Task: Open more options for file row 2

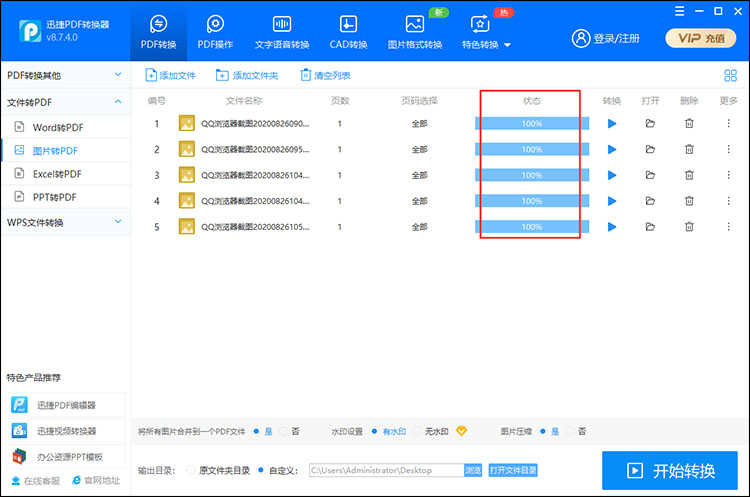Action: pyautogui.click(x=728, y=149)
